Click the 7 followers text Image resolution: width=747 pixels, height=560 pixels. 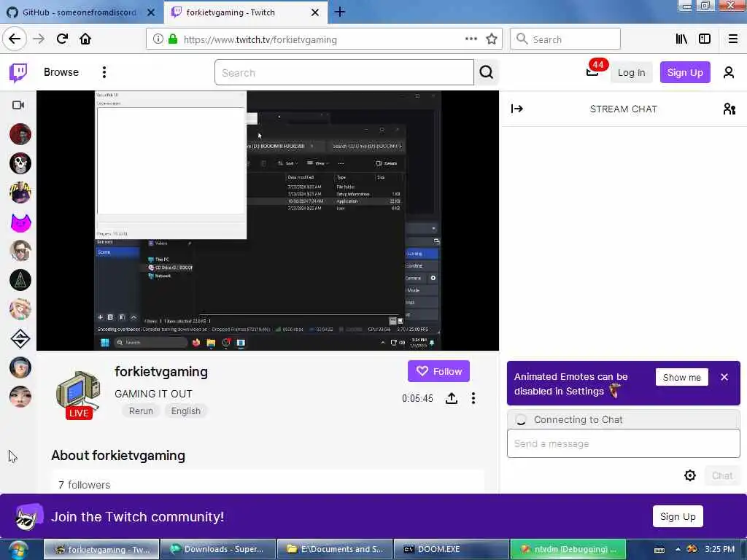[85, 485]
